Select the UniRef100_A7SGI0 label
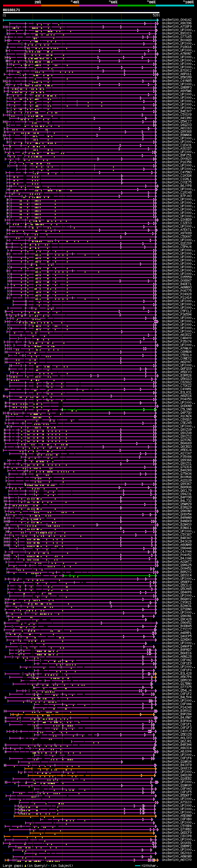Viewport: 197px width, 868px height. (x=177, y=802)
